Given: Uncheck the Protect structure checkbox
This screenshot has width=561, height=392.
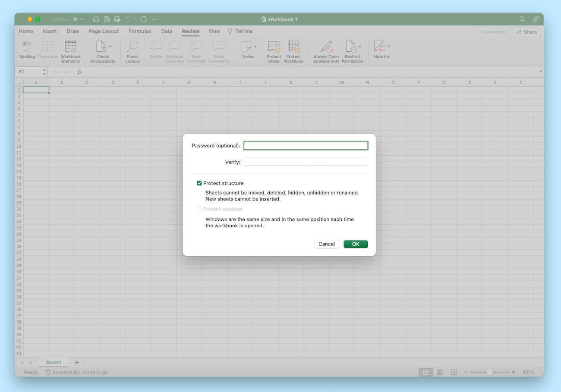Looking at the screenshot, I should (x=199, y=183).
